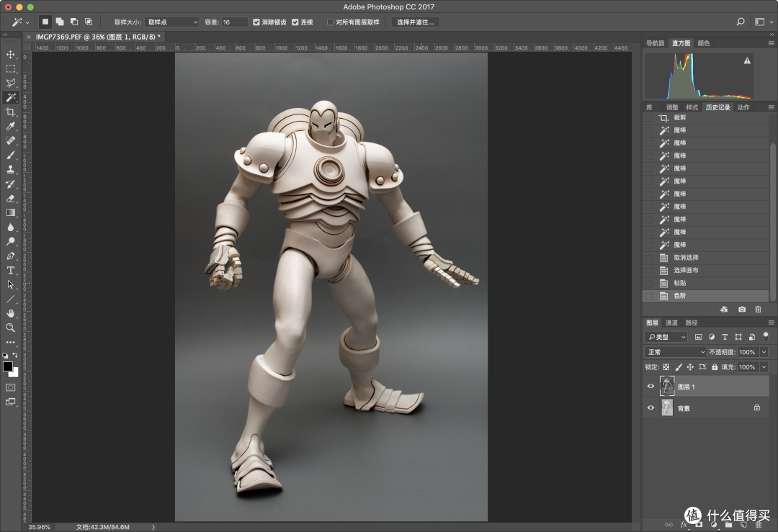The width and height of the screenshot is (778, 532).
Task: Toggle the 消除锯齿 anti-alias checkbox
Action: 256,22
